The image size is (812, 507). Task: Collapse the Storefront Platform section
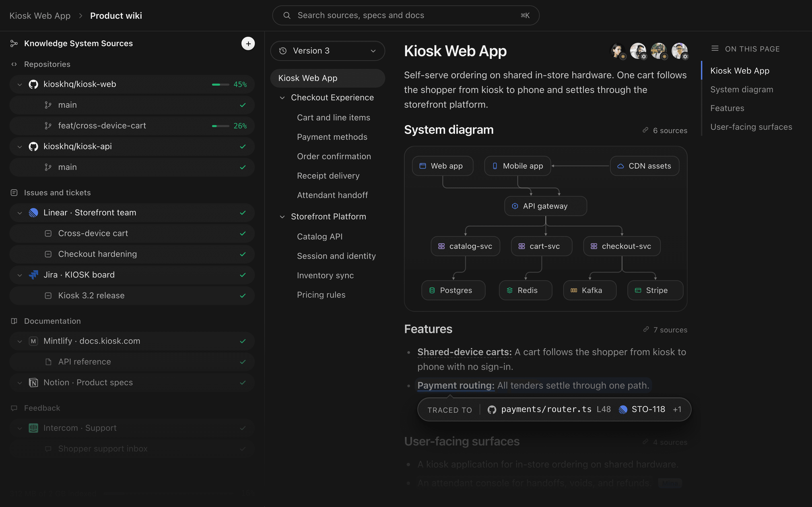point(282,217)
